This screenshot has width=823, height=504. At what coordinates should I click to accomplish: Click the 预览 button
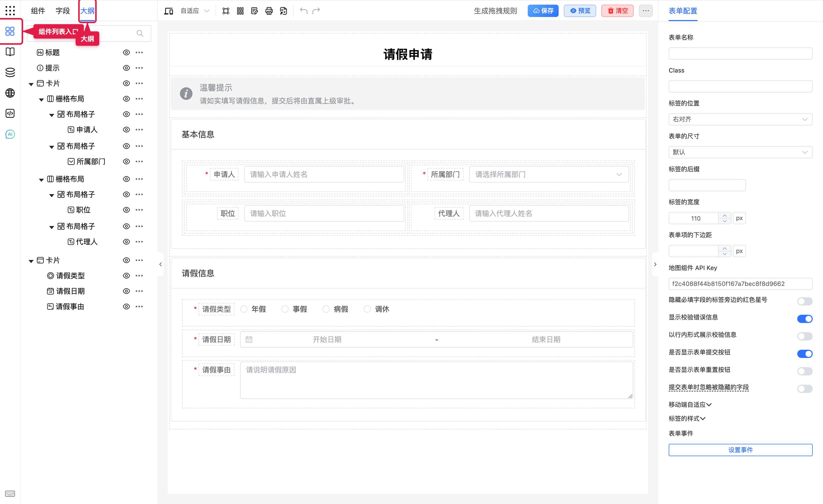[580, 11]
